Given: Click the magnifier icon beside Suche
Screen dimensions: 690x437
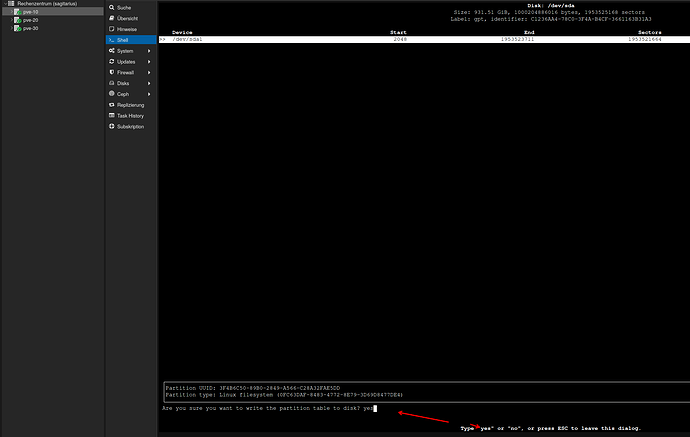Looking at the screenshot, I should [x=112, y=7].
